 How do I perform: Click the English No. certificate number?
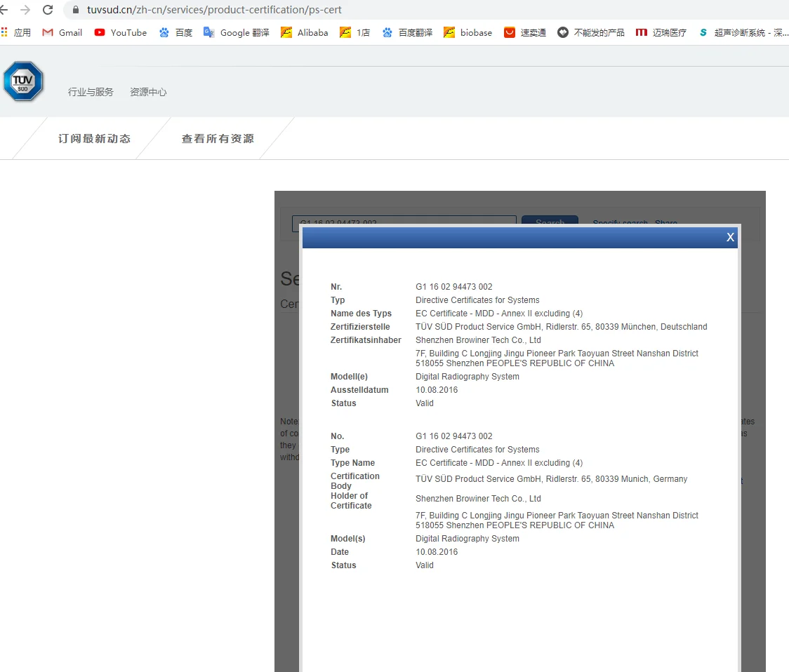click(x=454, y=436)
